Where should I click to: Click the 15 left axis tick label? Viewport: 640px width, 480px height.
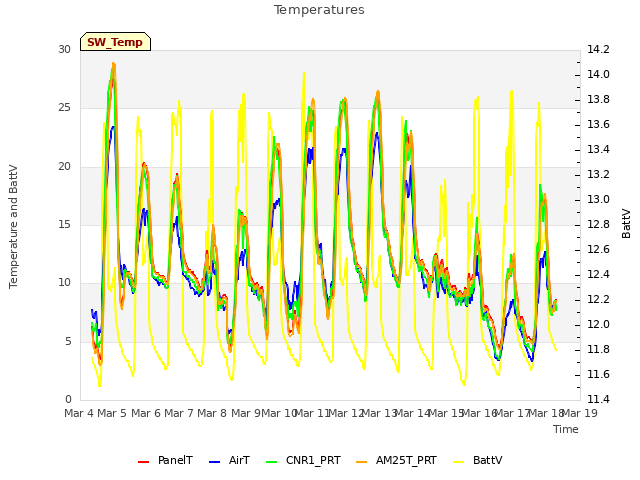(64, 224)
